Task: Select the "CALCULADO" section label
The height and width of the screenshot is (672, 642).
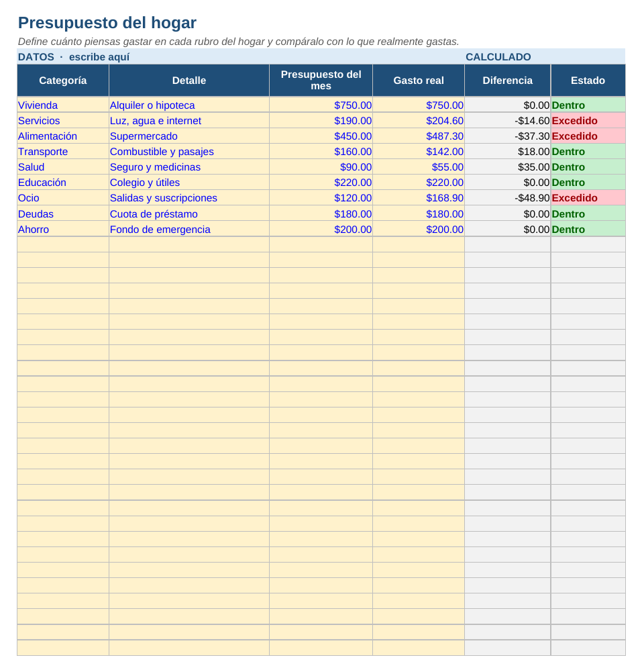Action: (x=498, y=57)
